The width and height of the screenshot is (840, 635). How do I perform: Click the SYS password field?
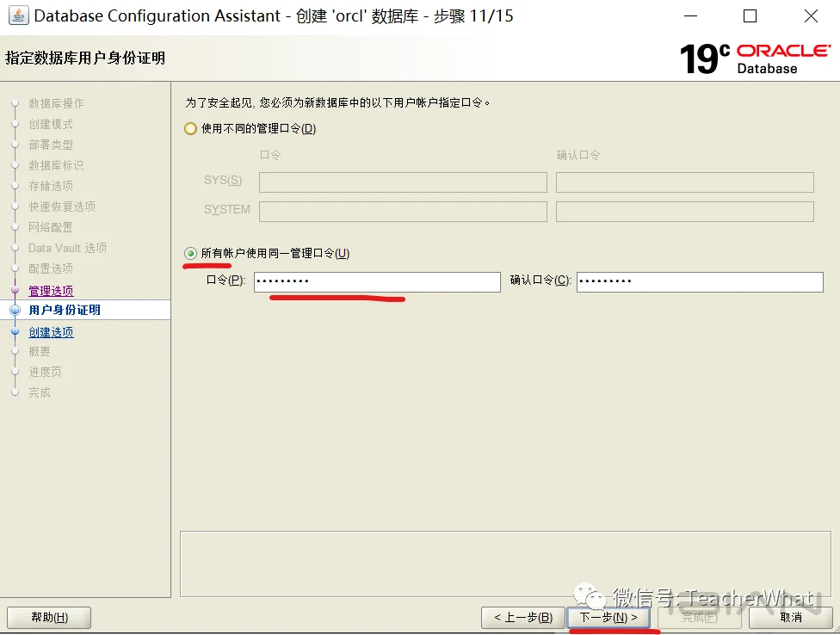(x=403, y=182)
